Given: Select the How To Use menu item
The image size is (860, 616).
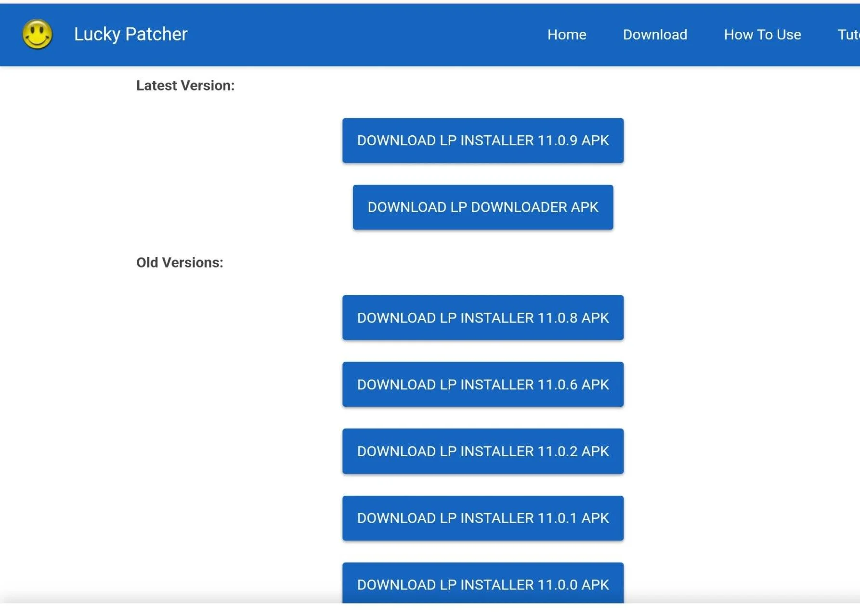Looking at the screenshot, I should [x=762, y=35].
